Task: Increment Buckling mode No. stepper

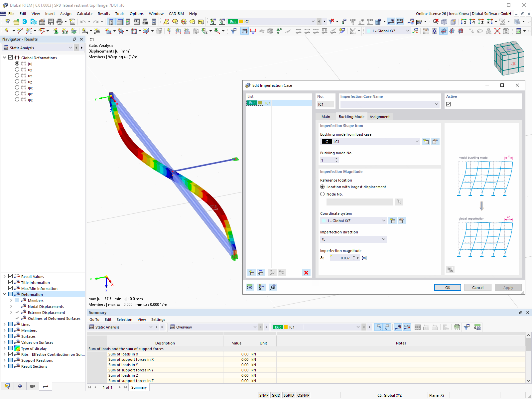Action: [x=336, y=159]
